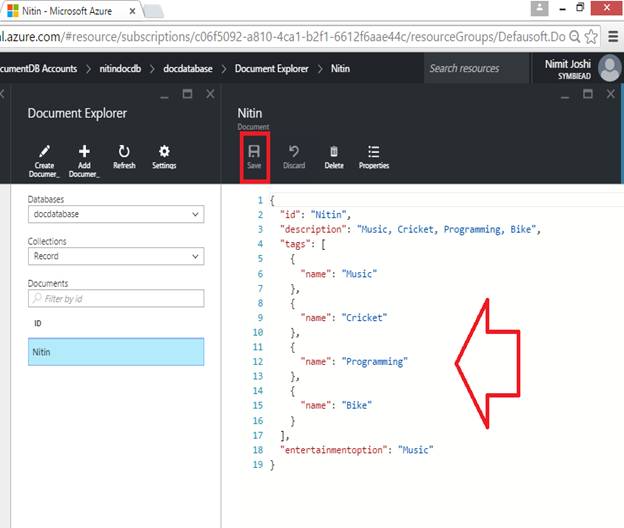The height and width of the screenshot is (528, 624).
Task: Select the Nitin document row
Action: (116, 352)
